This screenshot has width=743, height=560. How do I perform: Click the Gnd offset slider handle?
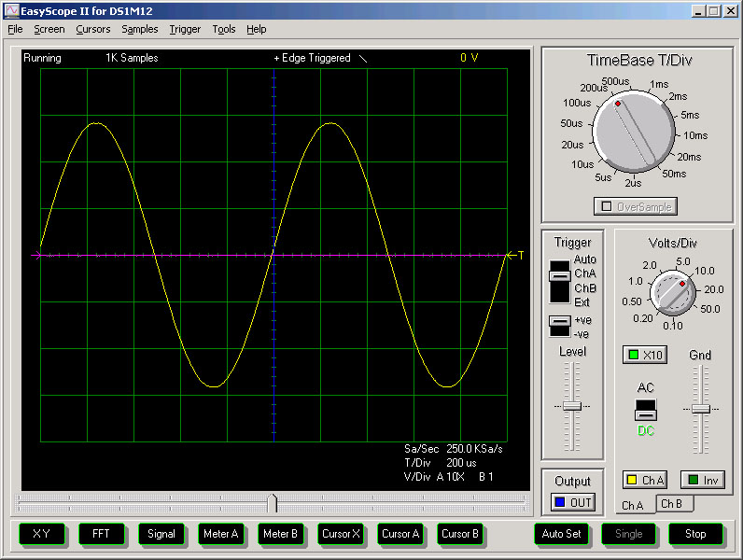point(701,409)
